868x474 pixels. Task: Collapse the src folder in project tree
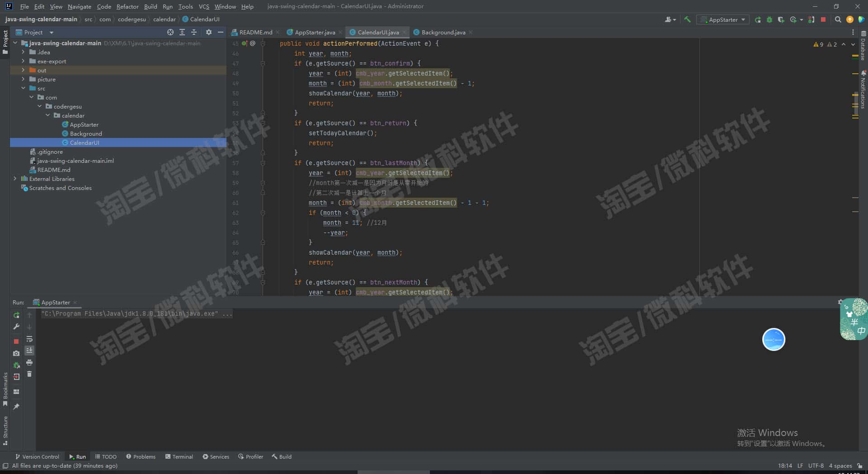coord(23,88)
